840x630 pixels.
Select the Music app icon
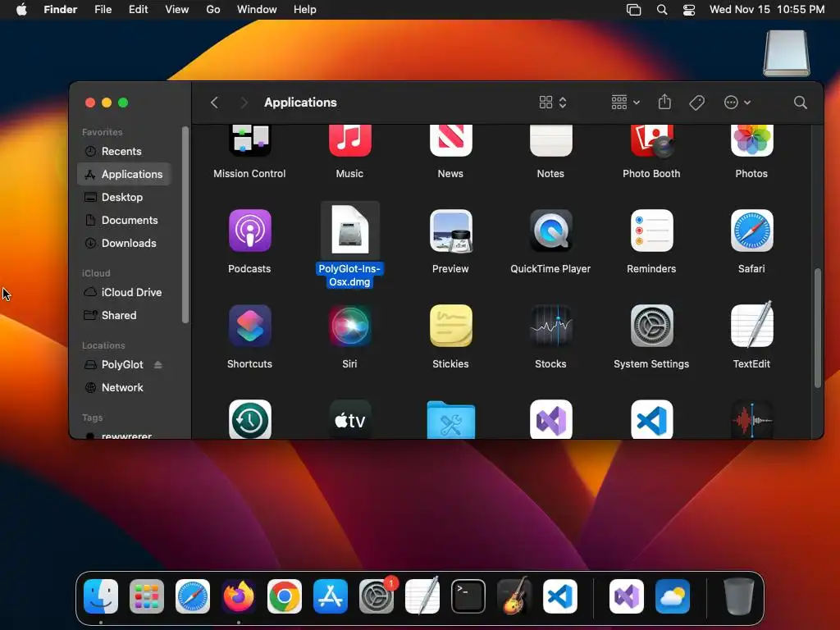[349, 140]
